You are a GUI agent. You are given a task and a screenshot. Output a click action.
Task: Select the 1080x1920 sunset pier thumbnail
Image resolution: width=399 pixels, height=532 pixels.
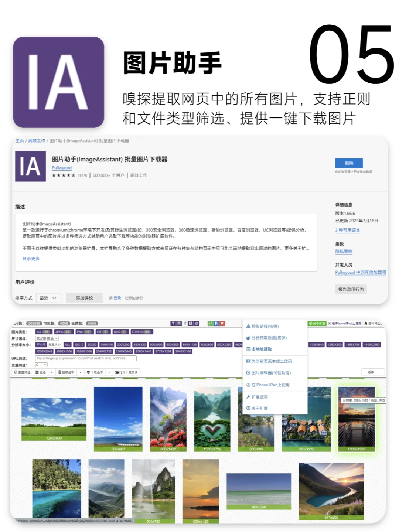[x=357, y=419]
